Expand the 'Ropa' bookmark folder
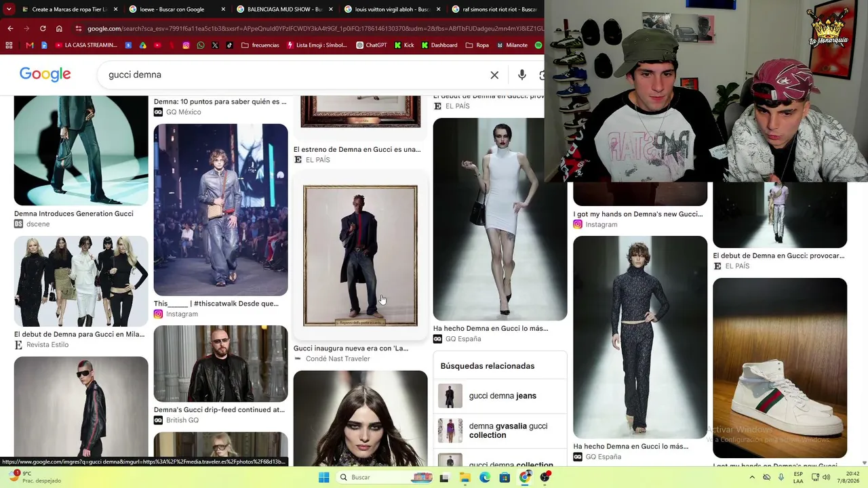The width and height of the screenshot is (868, 488). (x=477, y=45)
